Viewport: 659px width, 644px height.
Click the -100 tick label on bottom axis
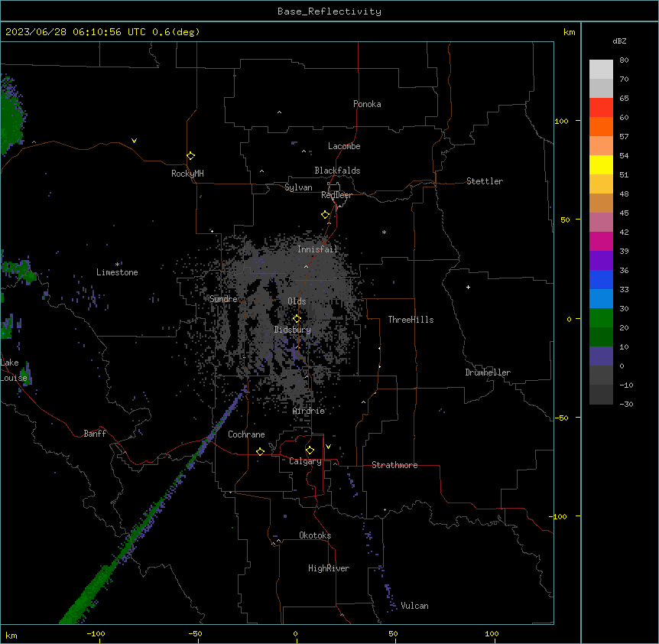click(96, 633)
